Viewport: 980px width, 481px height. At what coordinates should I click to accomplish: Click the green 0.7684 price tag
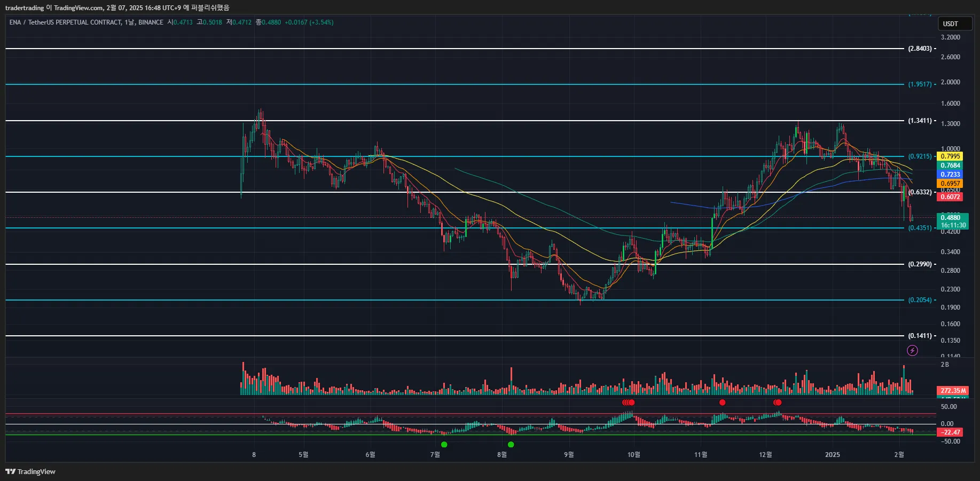(x=950, y=165)
